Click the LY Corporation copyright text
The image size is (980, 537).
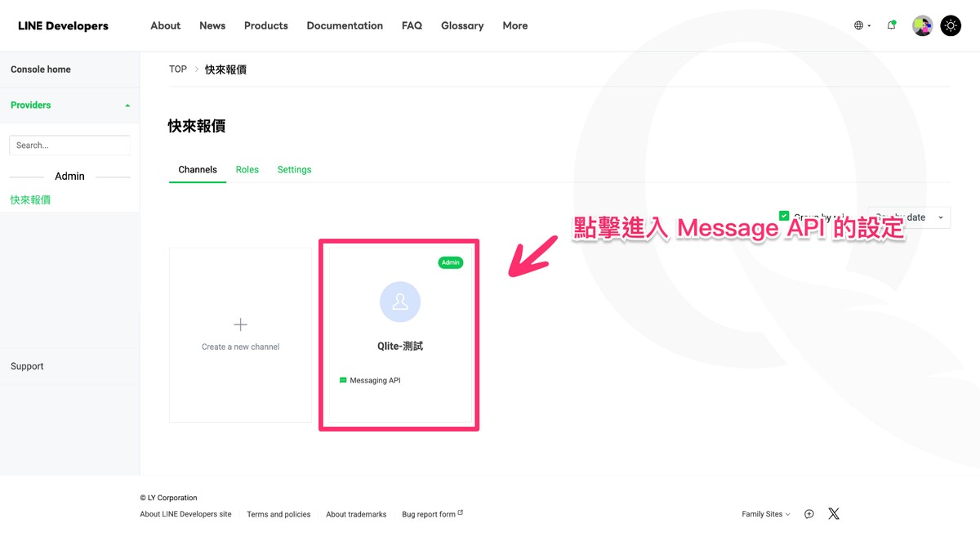168,498
